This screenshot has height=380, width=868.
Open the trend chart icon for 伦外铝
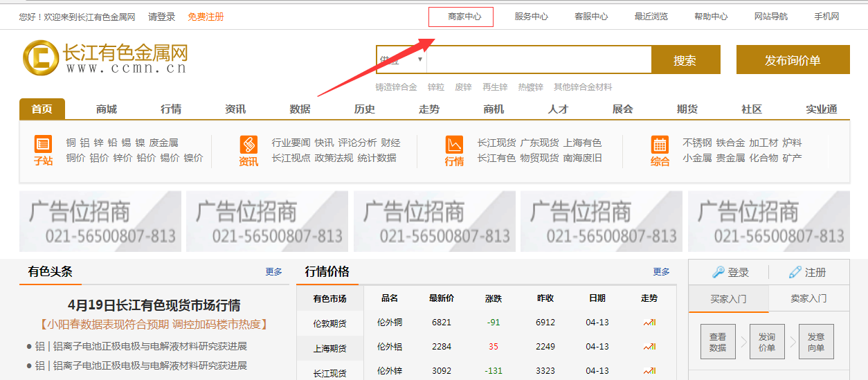click(x=649, y=347)
